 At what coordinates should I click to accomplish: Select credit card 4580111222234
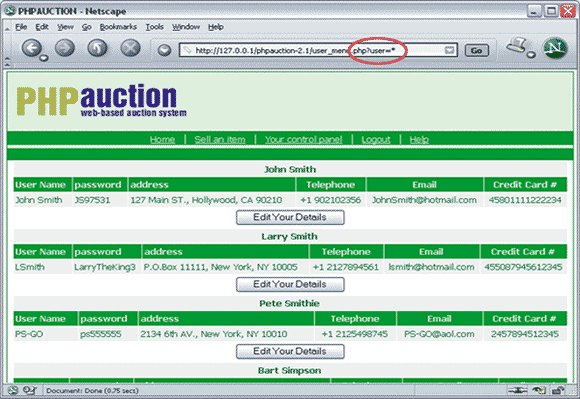click(525, 200)
